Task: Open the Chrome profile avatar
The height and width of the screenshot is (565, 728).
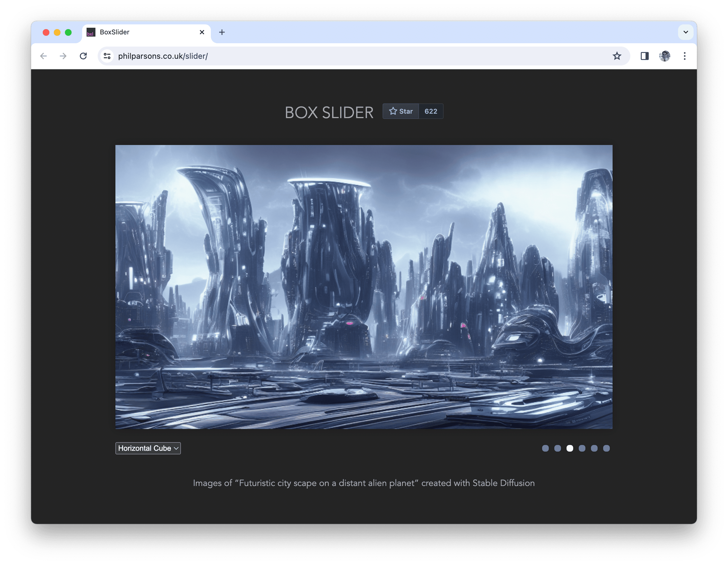Action: click(664, 56)
